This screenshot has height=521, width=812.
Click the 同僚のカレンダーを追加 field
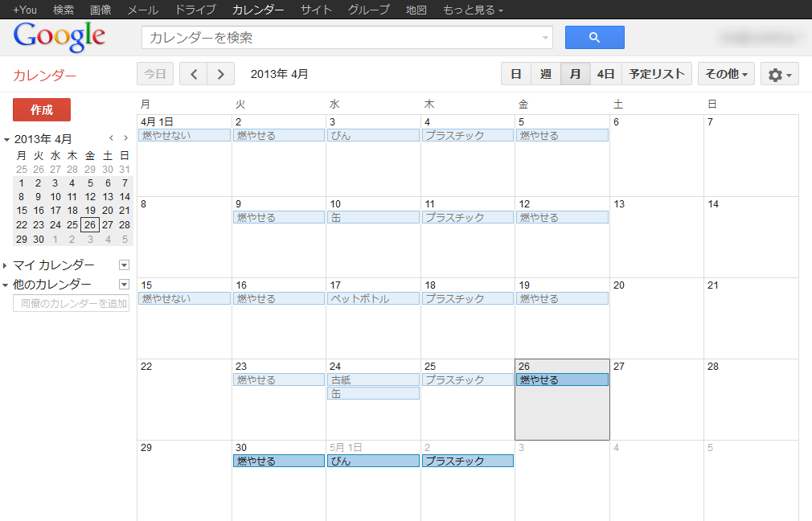(x=71, y=303)
